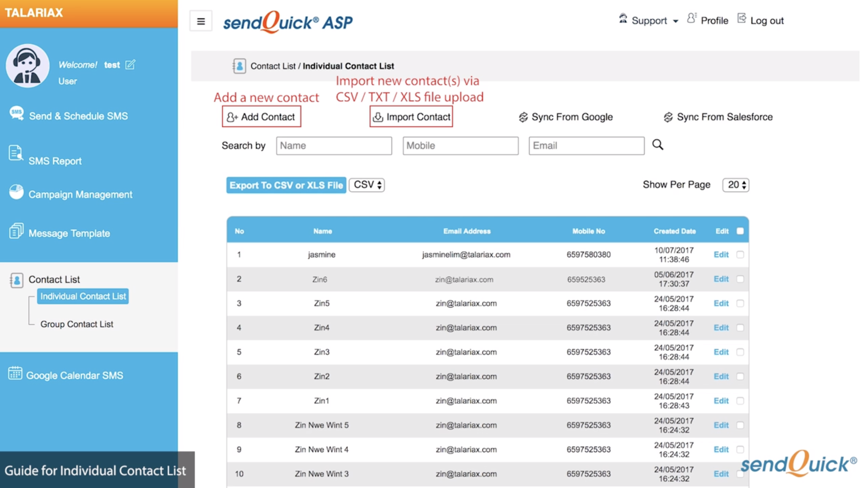Click the Profile person icon

[692, 18]
